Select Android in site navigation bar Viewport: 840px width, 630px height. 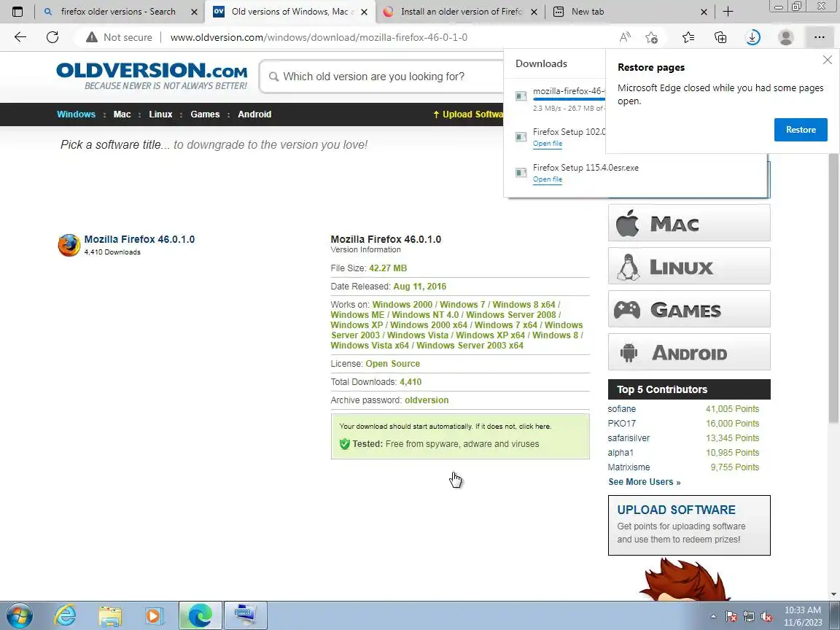[254, 114]
